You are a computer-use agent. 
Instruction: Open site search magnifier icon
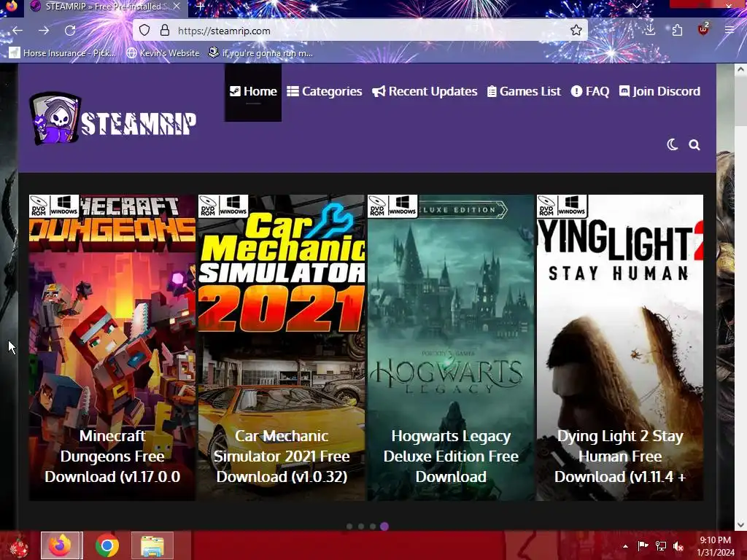click(x=694, y=145)
